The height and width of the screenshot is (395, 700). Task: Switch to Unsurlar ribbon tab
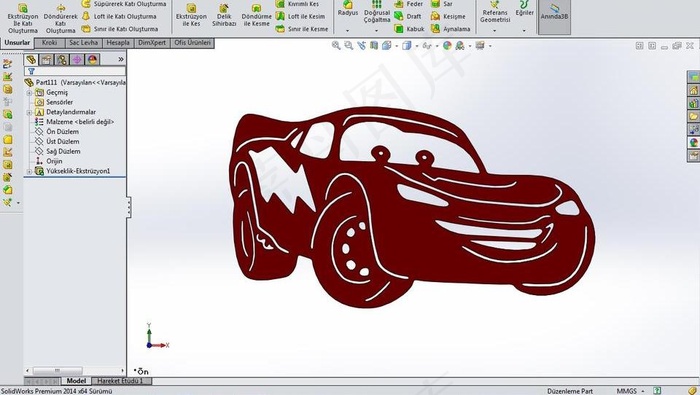coord(17,43)
